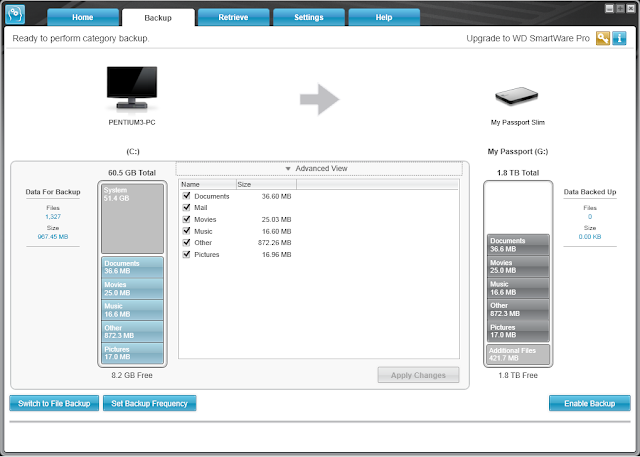Open the Settings tab
The width and height of the screenshot is (640, 457).
point(309,17)
